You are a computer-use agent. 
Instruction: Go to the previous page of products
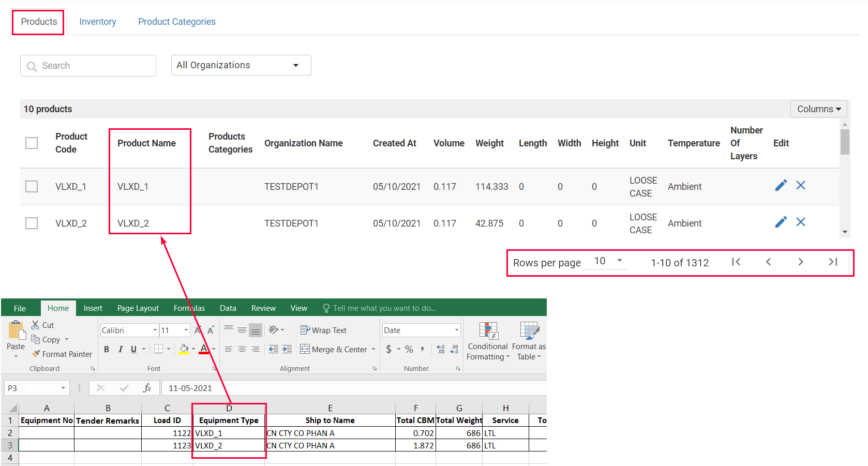click(x=768, y=262)
